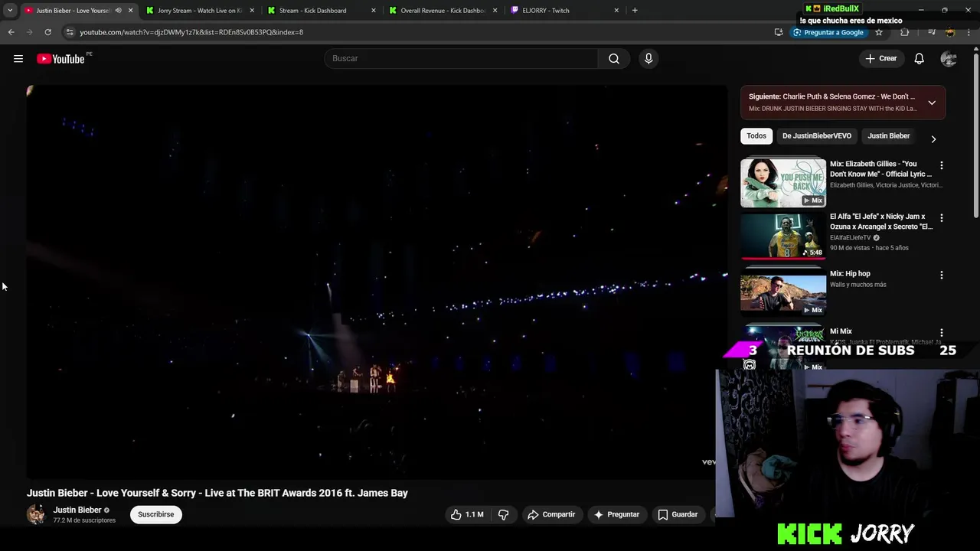
Task: Open options for El Alfa video
Action: pyautogui.click(x=942, y=218)
